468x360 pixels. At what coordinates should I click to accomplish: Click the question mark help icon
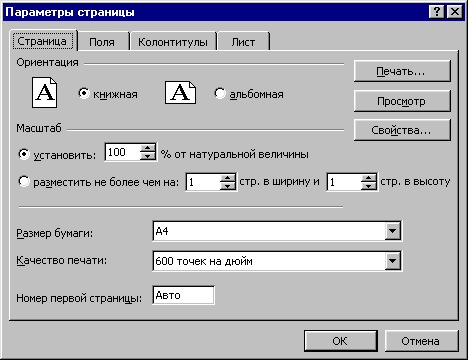pos(436,12)
